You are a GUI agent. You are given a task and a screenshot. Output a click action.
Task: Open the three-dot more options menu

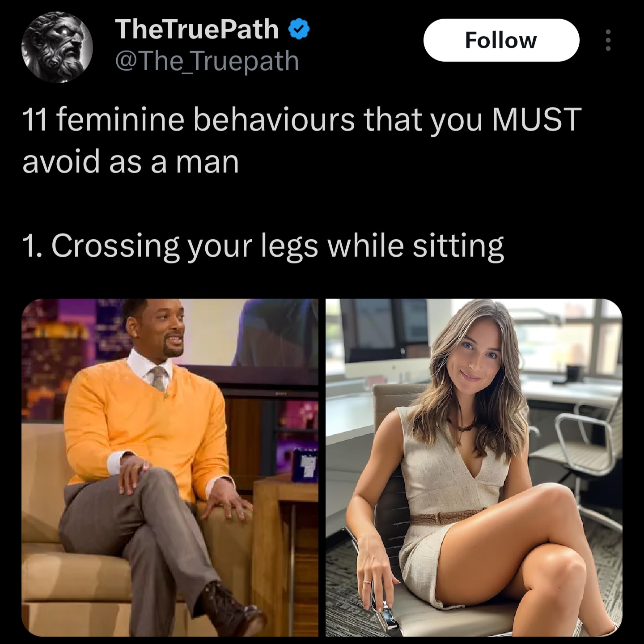(608, 40)
